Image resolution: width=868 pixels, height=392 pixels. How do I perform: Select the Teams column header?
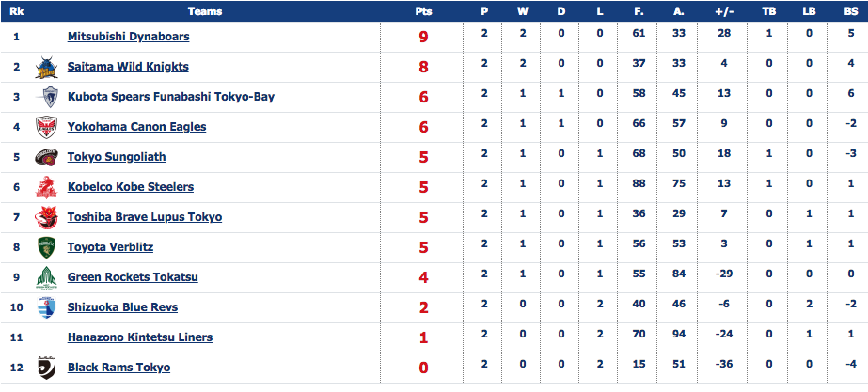point(205,11)
